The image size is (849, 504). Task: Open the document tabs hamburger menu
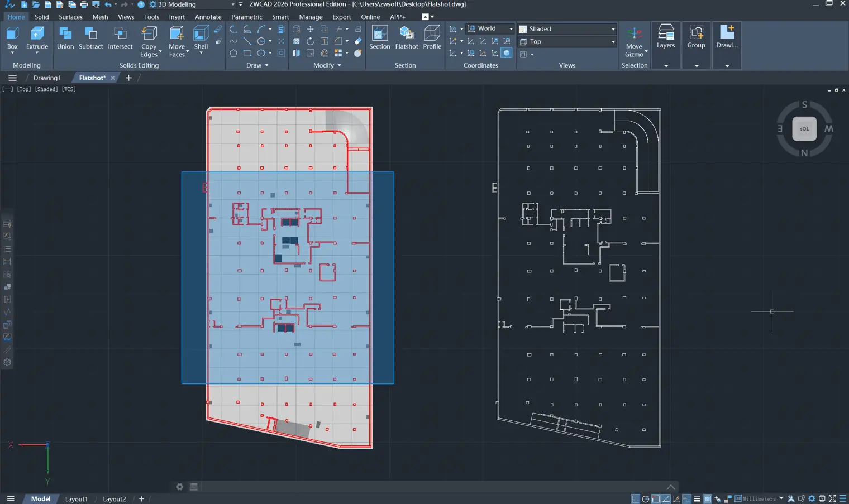point(12,78)
